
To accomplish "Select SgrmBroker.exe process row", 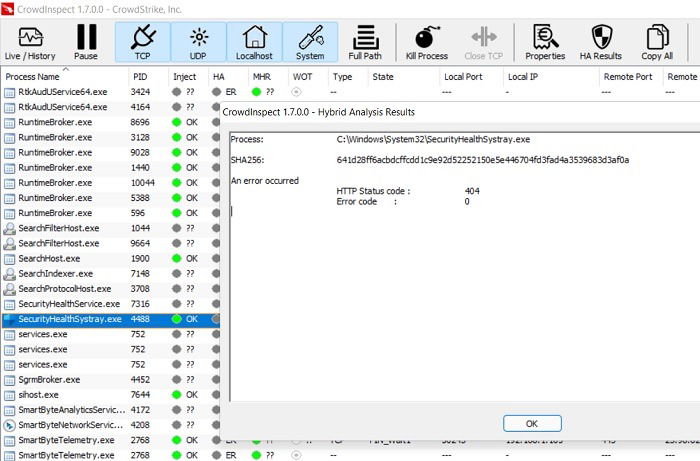I will click(111, 380).
